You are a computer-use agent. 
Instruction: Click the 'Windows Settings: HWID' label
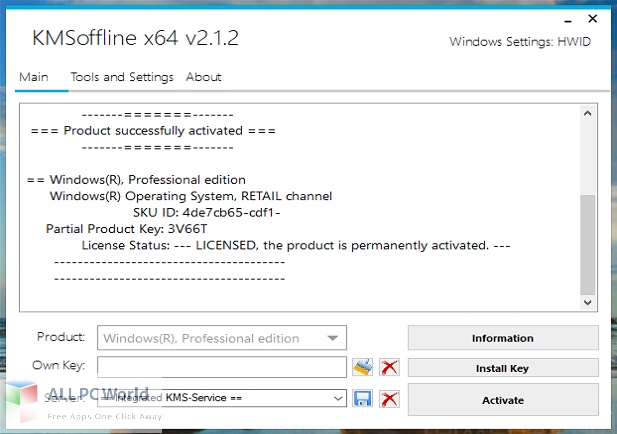(520, 42)
